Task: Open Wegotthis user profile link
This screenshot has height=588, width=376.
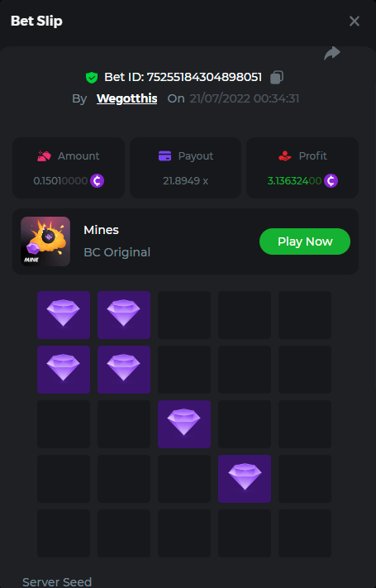Action: tap(127, 98)
